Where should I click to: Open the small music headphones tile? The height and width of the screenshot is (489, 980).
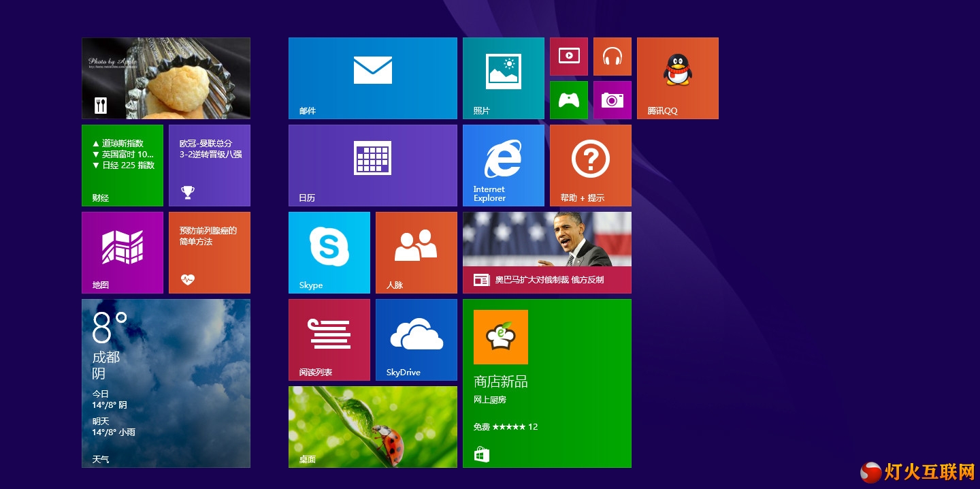612,57
